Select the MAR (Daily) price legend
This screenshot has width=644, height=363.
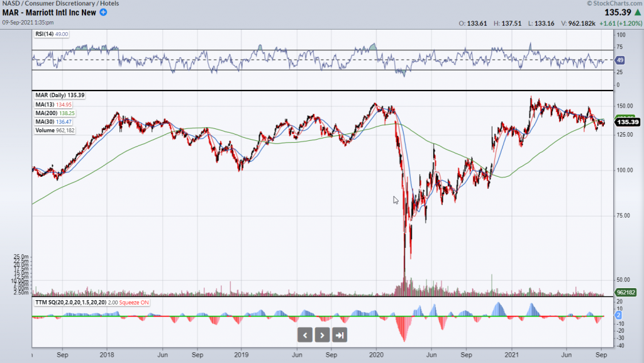pyautogui.click(x=60, y=95)
